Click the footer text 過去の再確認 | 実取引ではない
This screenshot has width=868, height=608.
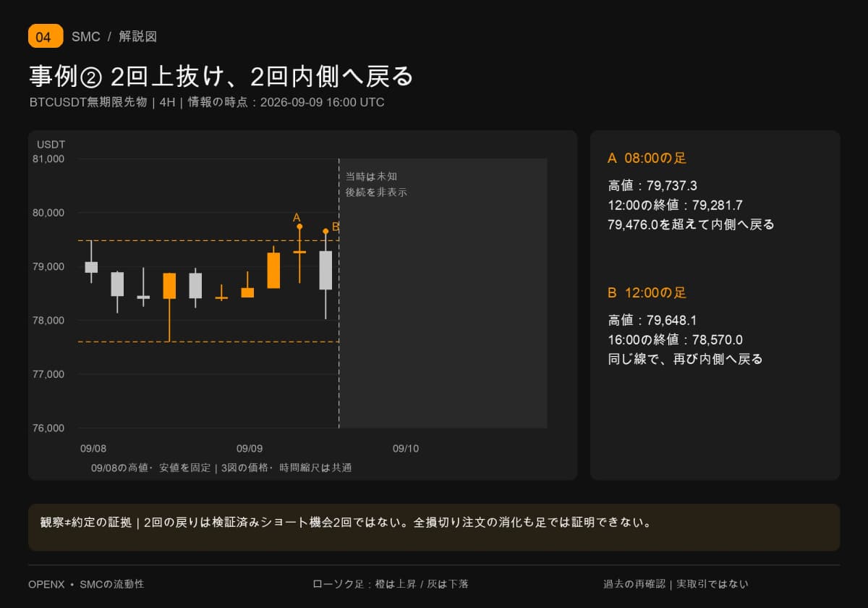tap(676, 584)
